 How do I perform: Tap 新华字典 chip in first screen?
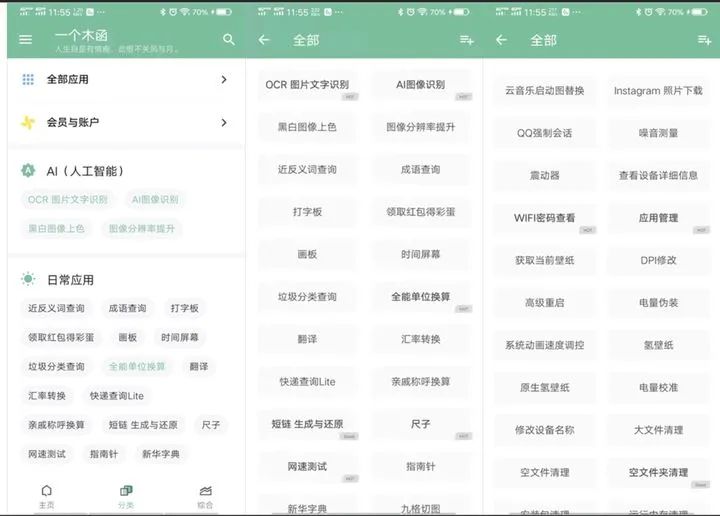161,454
